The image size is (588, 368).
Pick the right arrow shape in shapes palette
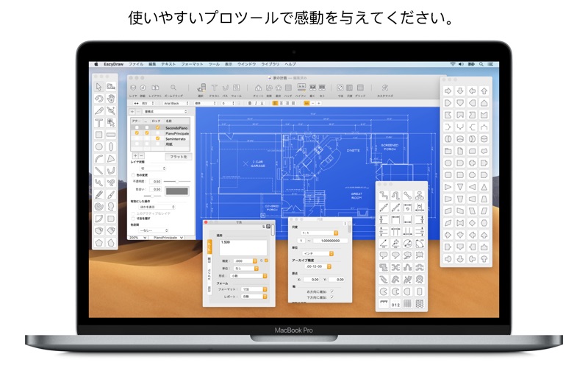pyautogui.click(x=448, y=91)
